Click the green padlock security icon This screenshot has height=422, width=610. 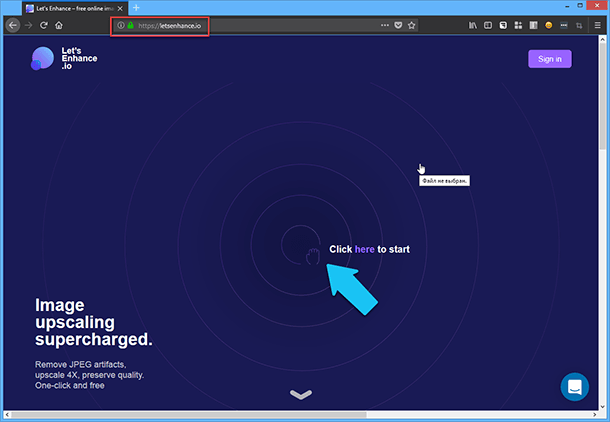pyautogui.click(x=131, y=25)
